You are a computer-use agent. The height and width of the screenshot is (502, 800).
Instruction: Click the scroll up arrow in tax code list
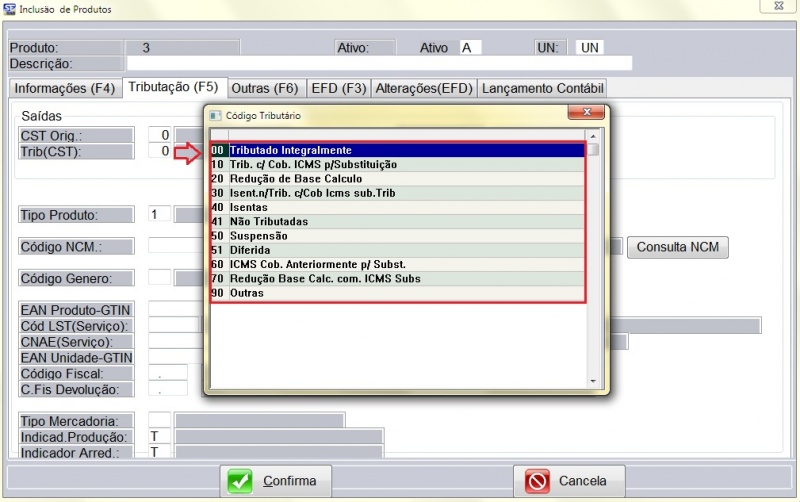point(593,135)
